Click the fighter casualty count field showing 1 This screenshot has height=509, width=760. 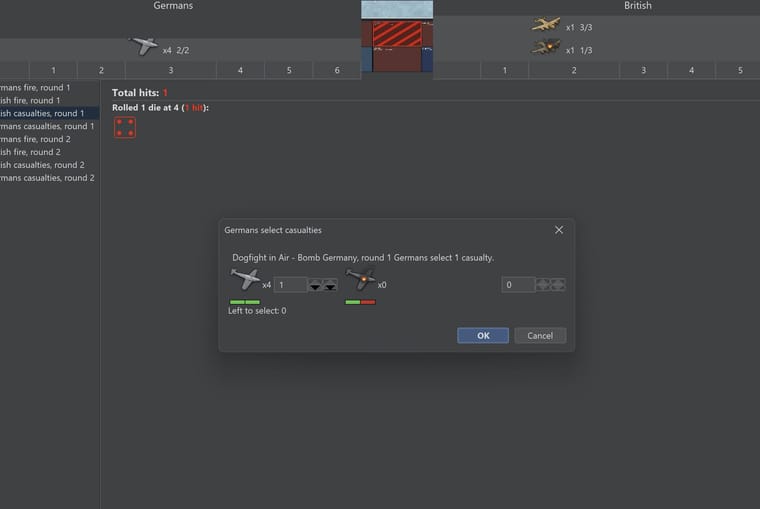[x=290, y=285]
